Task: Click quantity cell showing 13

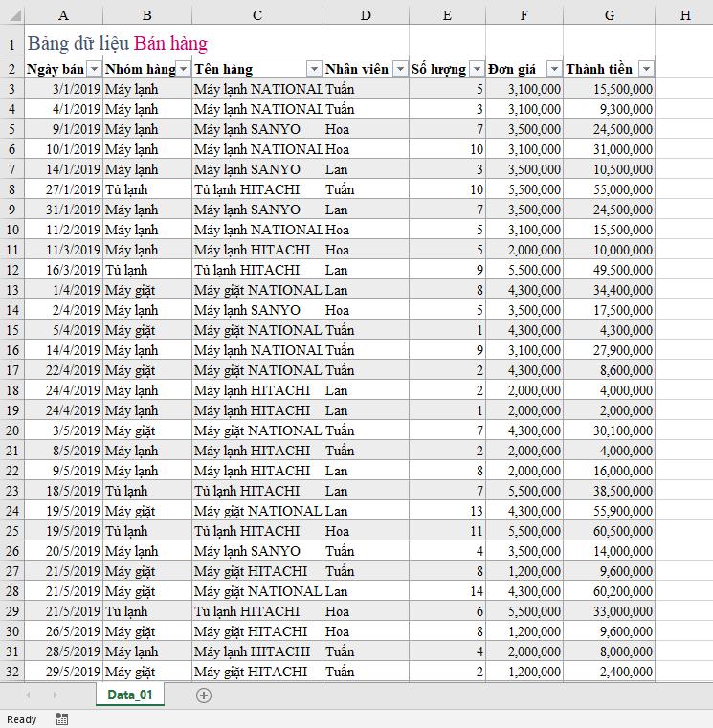Action: coord(447,511)
